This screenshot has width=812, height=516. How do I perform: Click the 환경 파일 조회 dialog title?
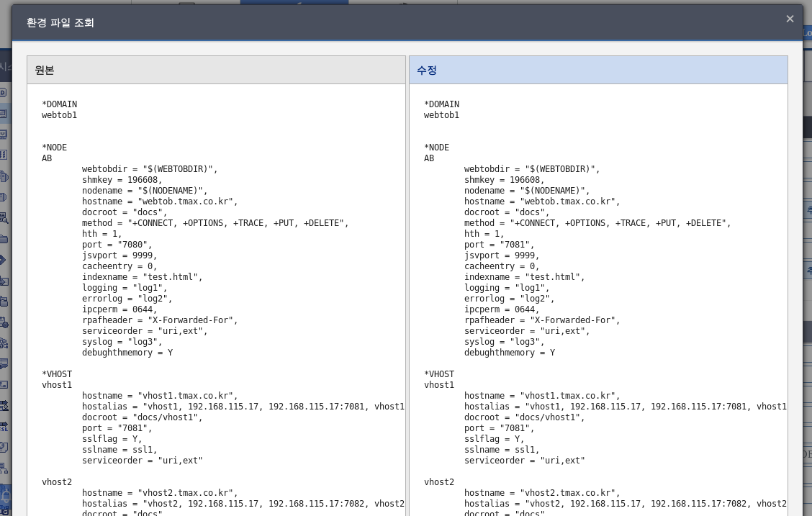click(60, 23)
